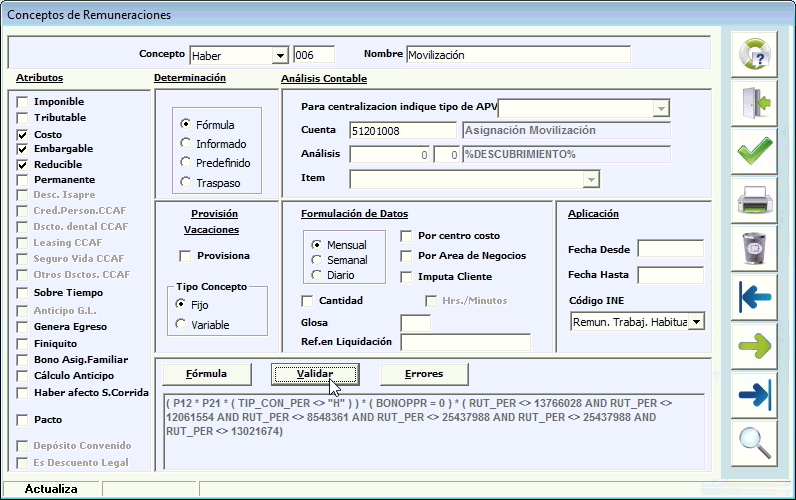Go to next record with green arrow
Image resolution: width=796 pixels, height=500 pixels.
point(755,344)
